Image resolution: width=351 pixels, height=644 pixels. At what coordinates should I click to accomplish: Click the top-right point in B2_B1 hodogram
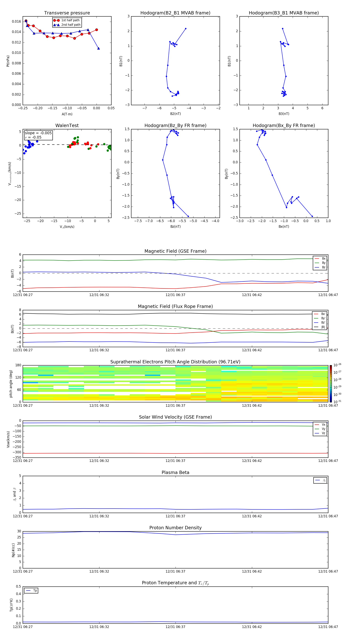pos(186,28)
